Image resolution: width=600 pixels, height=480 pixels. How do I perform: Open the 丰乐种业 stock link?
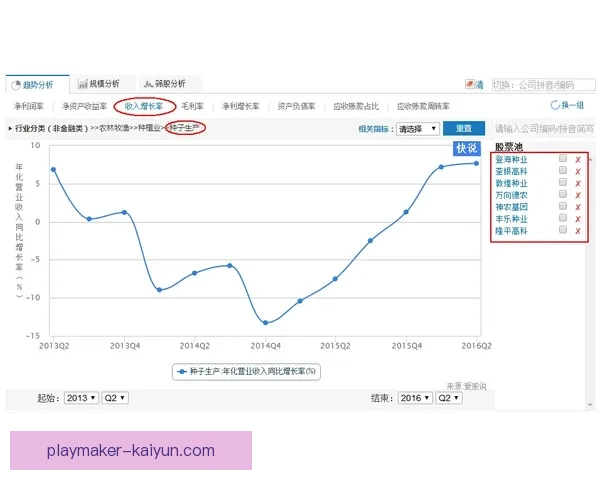(511, 219)
